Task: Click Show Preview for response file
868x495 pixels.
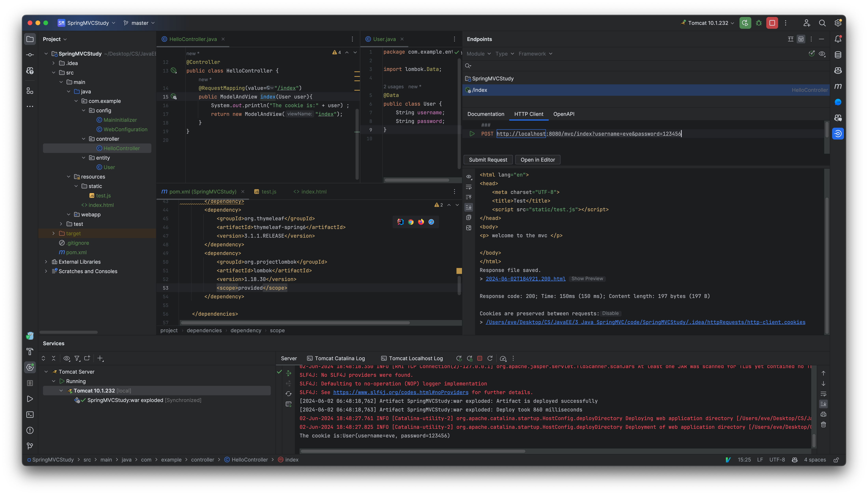Action: 587,279
